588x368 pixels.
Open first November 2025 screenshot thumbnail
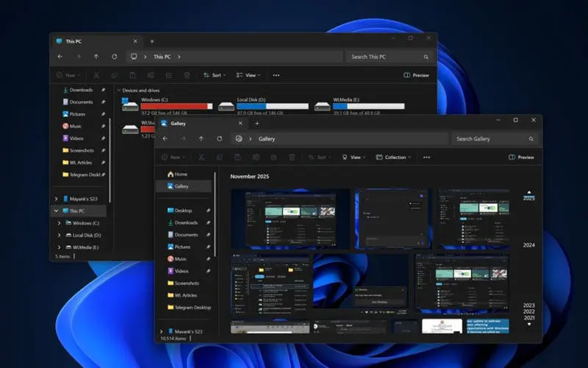[x=290, y=219]
